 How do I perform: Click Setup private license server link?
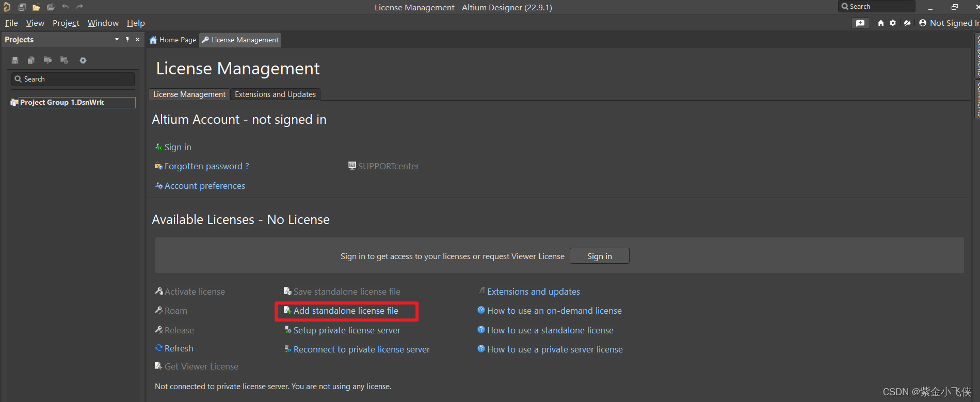tap(347, 330)
